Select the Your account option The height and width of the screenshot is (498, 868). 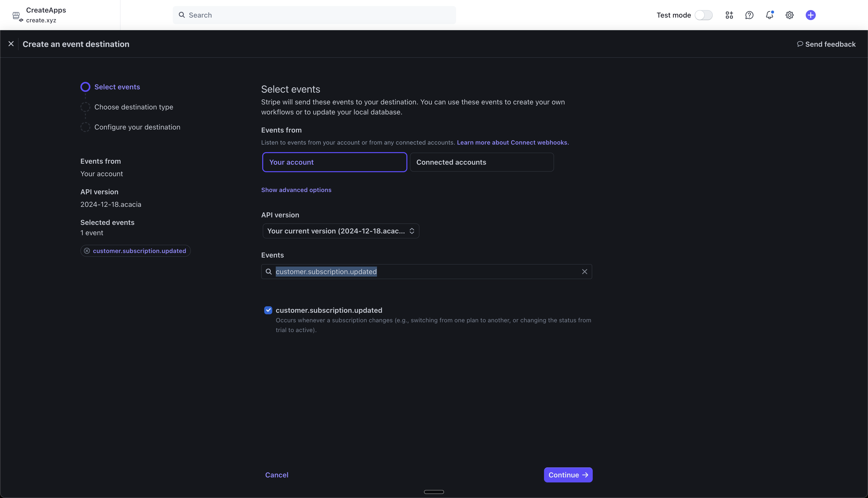click(334, 162)
